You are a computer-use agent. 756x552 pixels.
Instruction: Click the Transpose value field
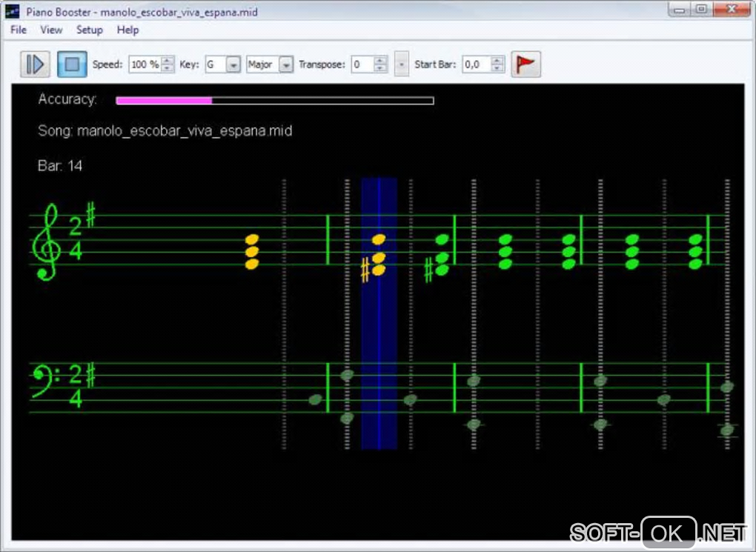(362, 64)
